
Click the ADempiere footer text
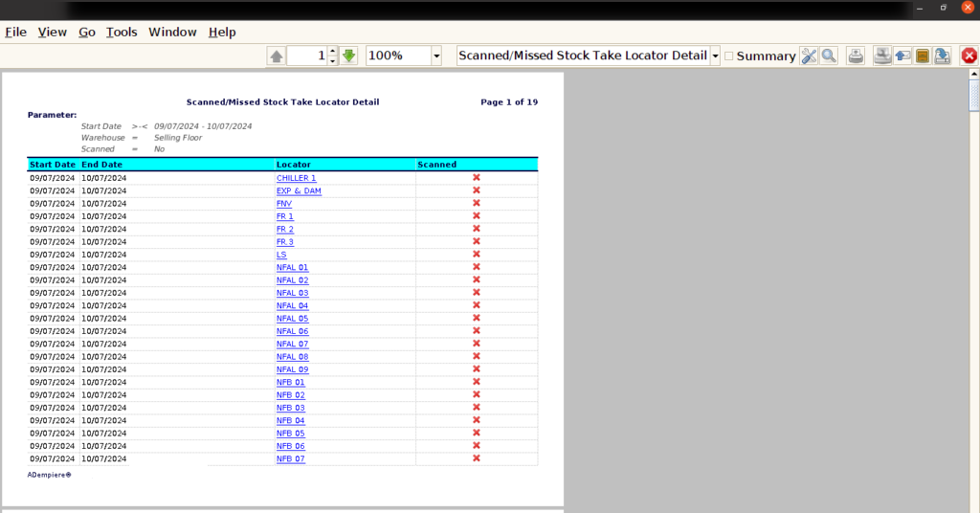click(50, 475)
